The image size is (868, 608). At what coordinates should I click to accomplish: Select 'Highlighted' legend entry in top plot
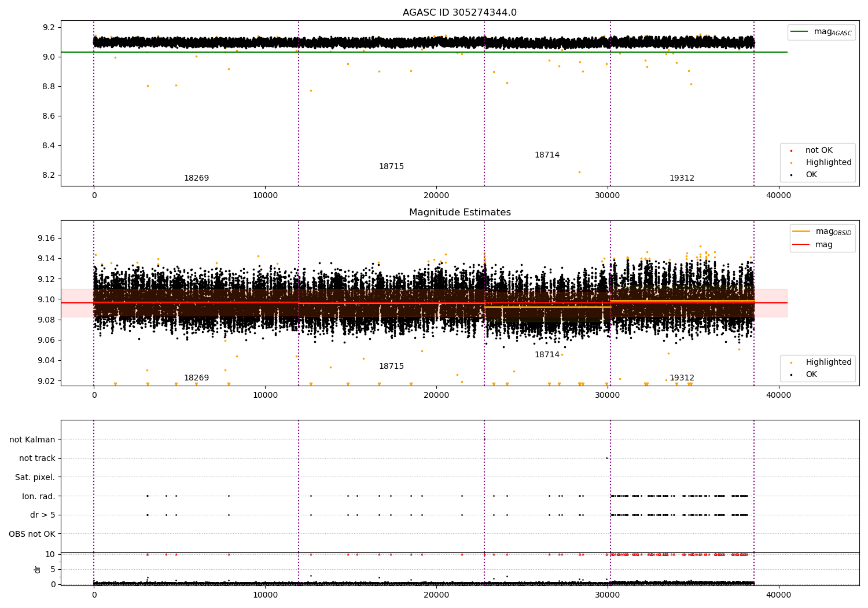829,163
